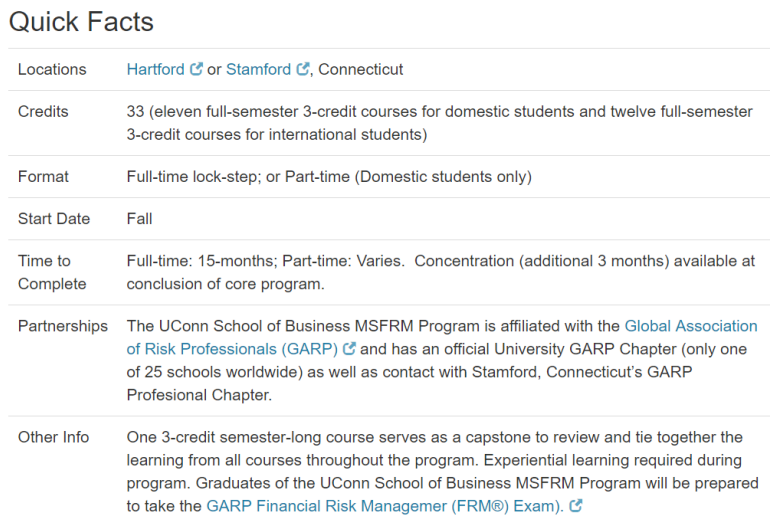Select the "Locations" row label
Image resolution: width=770 pixels, height=522 pixels.
pos(52,70)
